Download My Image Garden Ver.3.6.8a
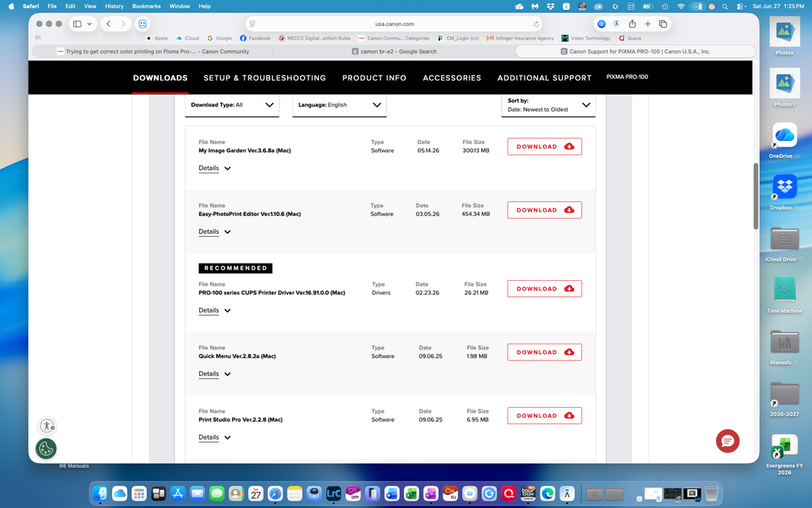This screenshot has width=812, height=508. (x=544, y=147)
